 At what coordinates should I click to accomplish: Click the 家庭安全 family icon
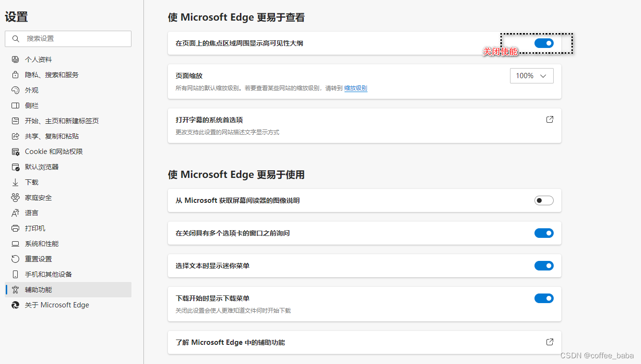pyautogui.click(x=15, y=198)
